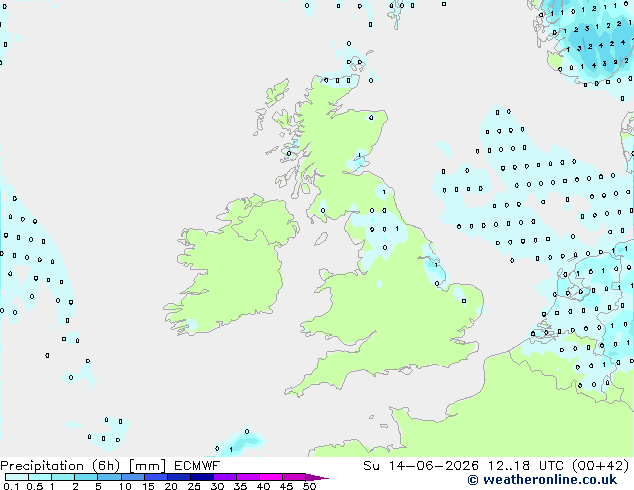Click the "(00+42)" forecast offset text
Viewport: 634px width, 490px height.
pyautogui.click(x=600, y=466)
